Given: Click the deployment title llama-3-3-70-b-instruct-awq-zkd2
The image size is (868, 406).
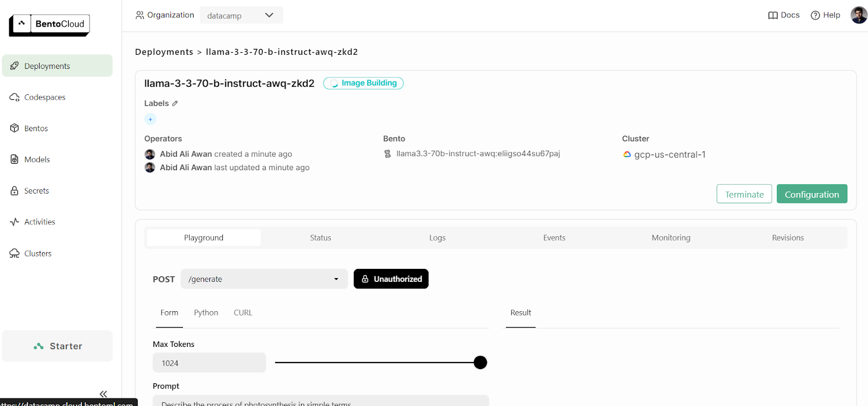Looking at the screenshot, I should pos(229,83).
